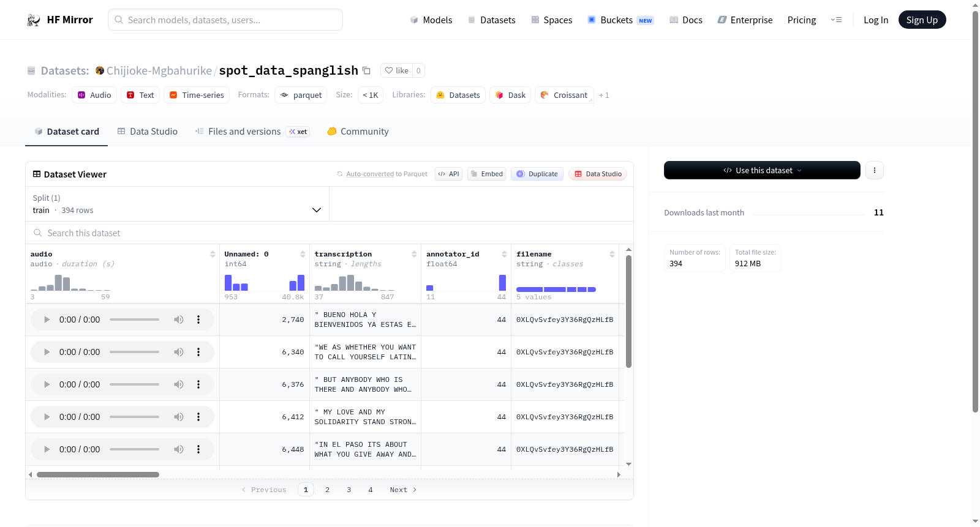Screen dimensions: 980x527
Task: Seek the audio slider in 2,740 row
Action: 134,320
